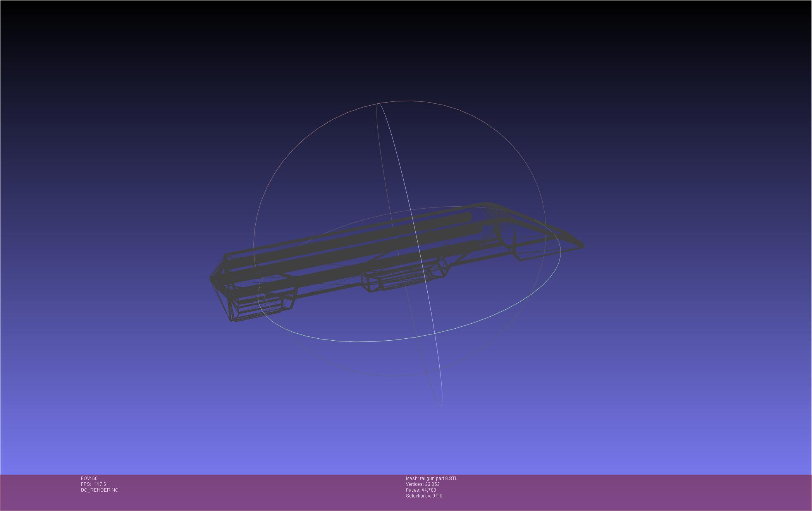This screenshot has height=511, width=812.
Task: Click the pointed right tip of the wireframe mesh
Action: tap(581, 245)
